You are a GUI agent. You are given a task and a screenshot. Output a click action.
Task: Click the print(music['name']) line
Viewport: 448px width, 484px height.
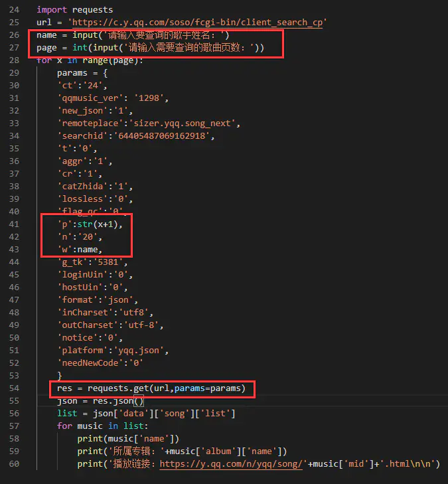[x=128, y=439]
